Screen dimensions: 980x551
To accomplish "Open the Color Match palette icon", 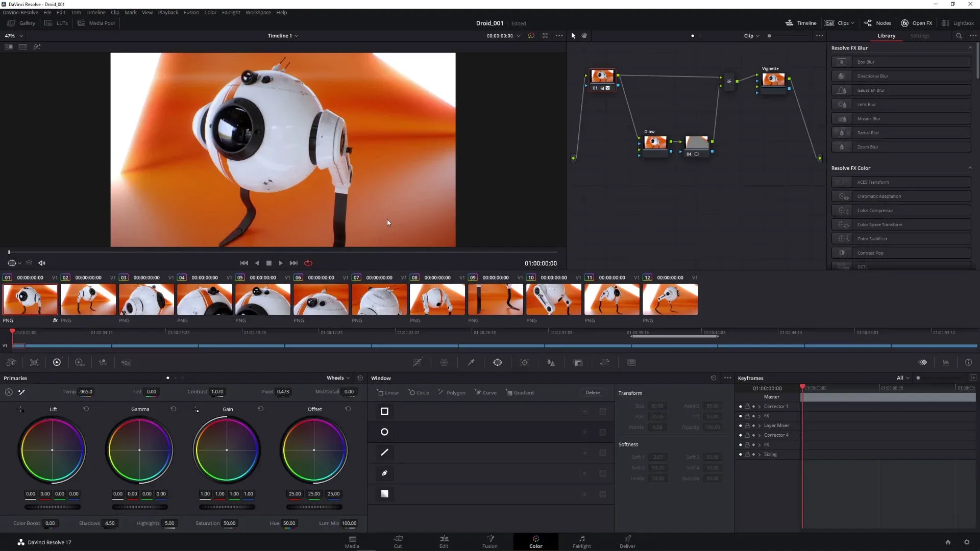I will click(x=34, y=362).
